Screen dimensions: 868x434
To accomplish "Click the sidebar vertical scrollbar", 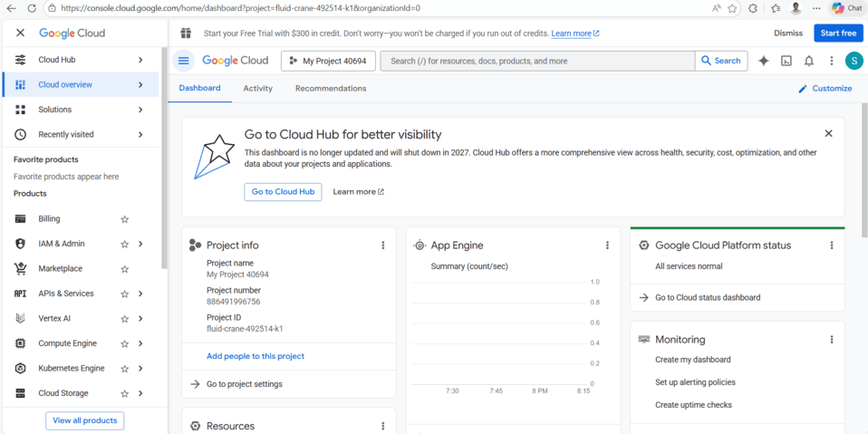I will tap(164, 158).
